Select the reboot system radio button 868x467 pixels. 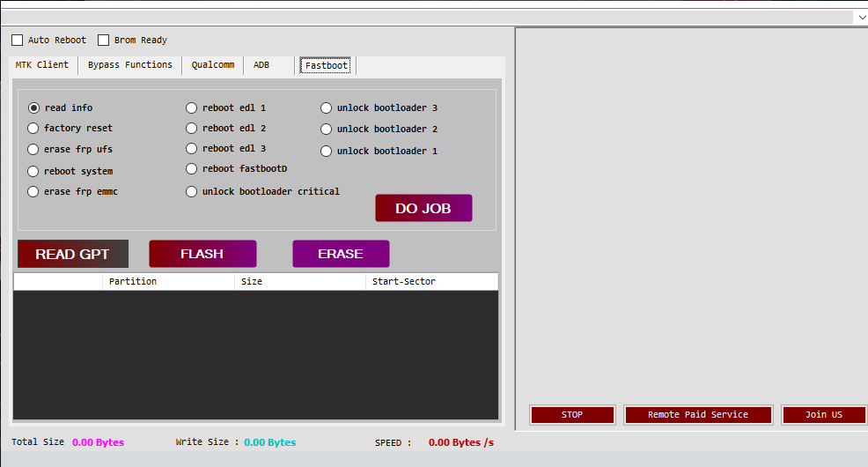(34, 171)
